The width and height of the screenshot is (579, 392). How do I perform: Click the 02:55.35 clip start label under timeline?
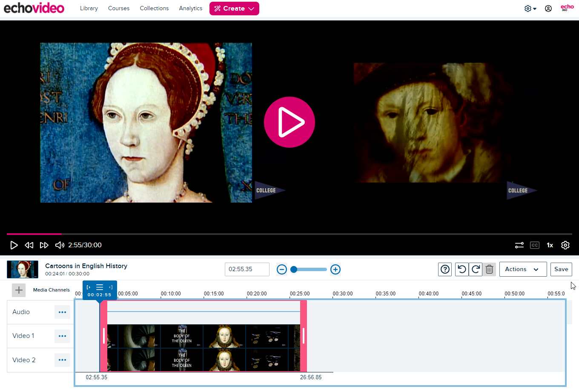click(x=97, y=378)
